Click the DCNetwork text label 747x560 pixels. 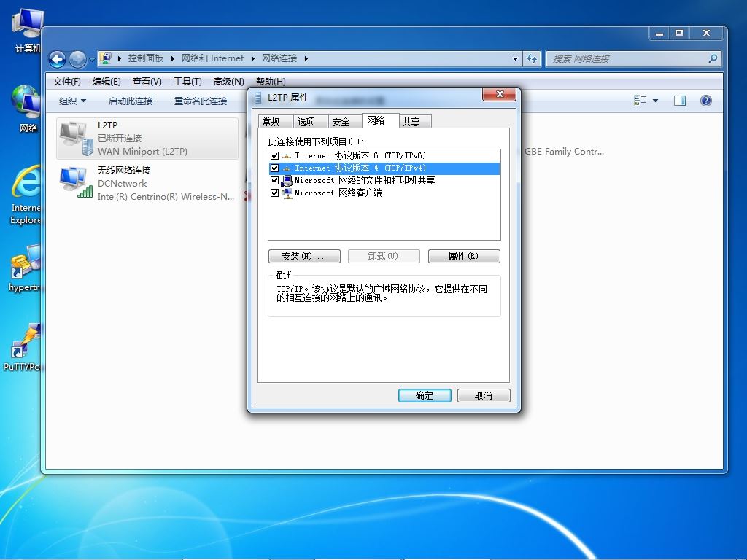coord(122,183)
